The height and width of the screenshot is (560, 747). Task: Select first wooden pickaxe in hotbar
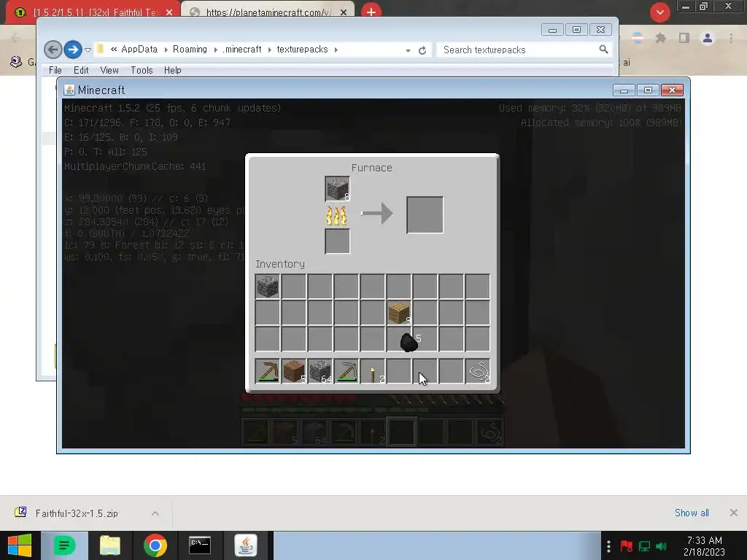(x=267, y=371)
